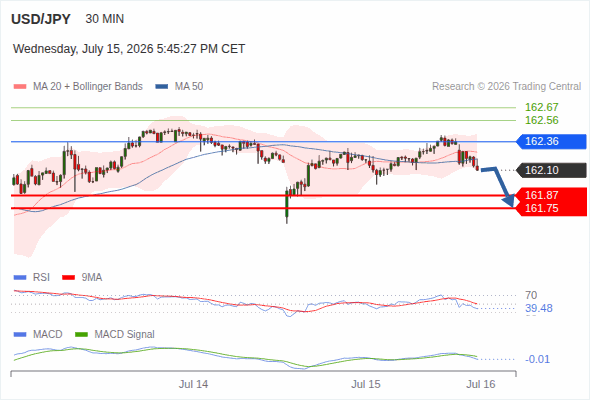Click the Wednesday, July 15, 2026 timestamp
Viewport: 590px width, 400px height.
tap(129, 49)
